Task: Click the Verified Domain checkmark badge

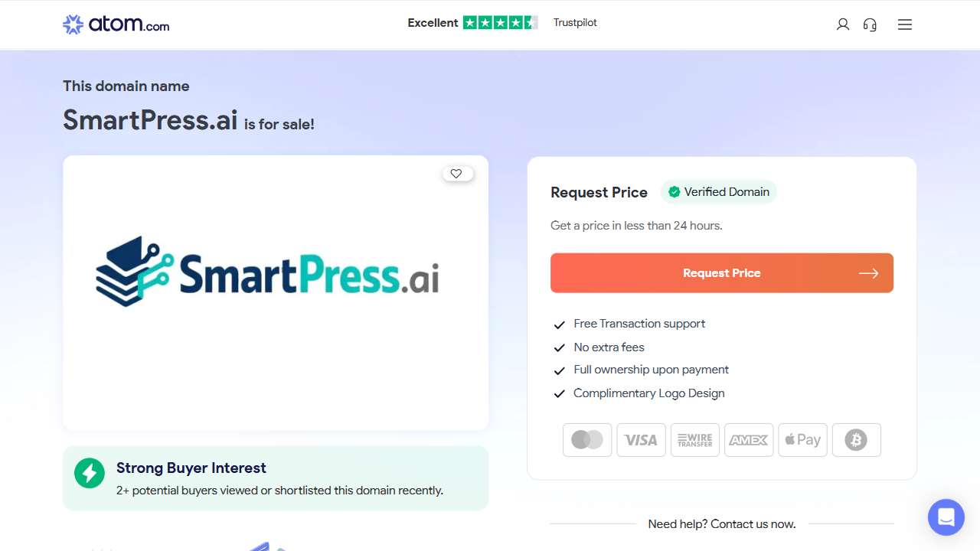Action: pyautogui.click(x=675, y=191)
